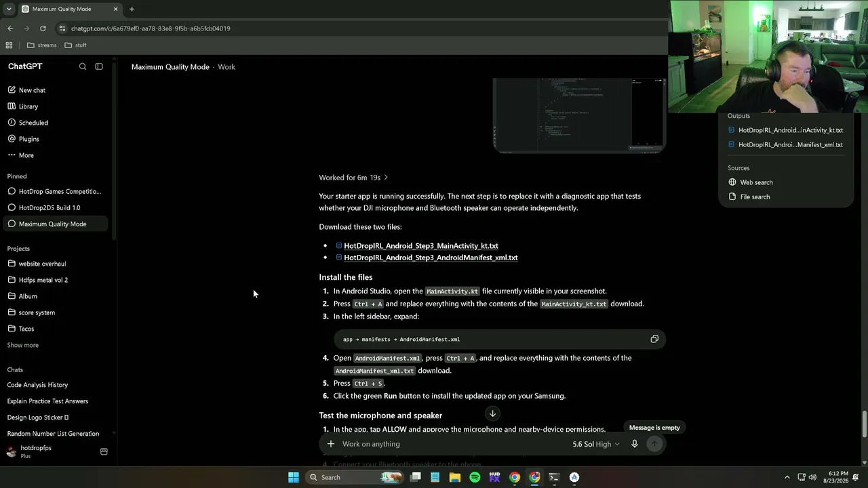Launch the HUD FX taskbar app

(x=494, y=477)
